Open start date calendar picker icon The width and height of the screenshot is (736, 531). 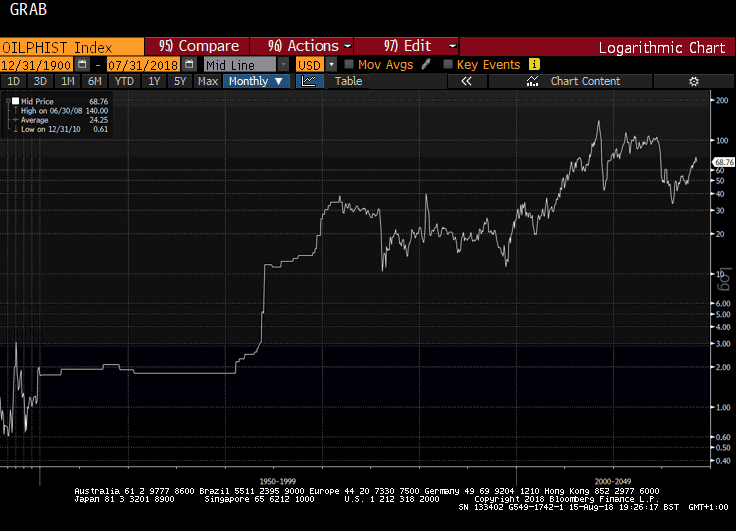(x=82, y=64)
